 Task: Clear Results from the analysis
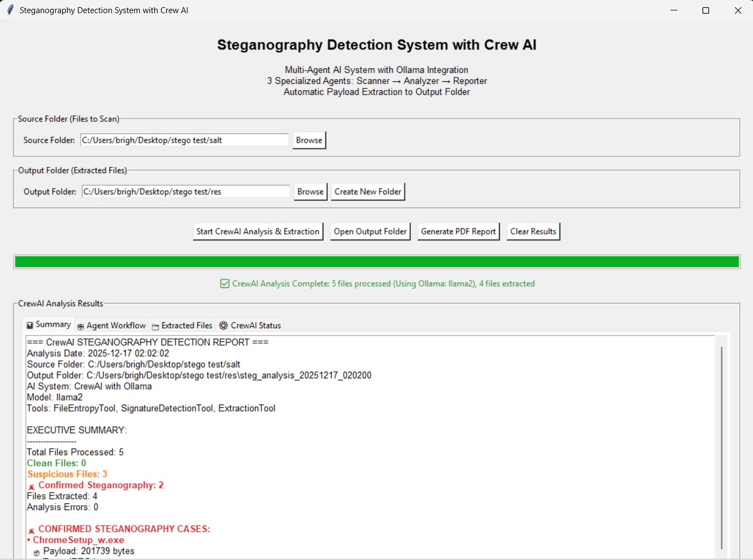click(x=533, y=232)
